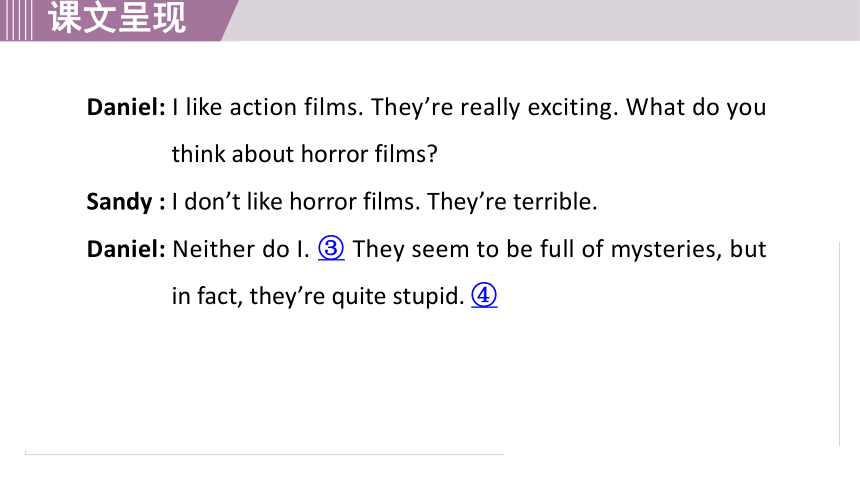Select the bold Sandy : speaker label
Screen dimensions: 860x484
coord(126,202)
